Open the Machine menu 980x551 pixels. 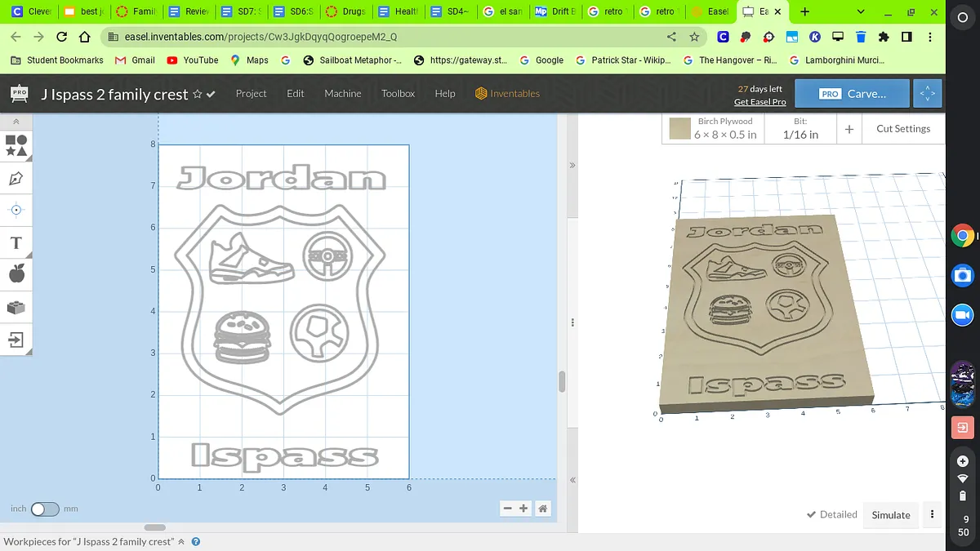pyautogui.click(x=342, y=94)
